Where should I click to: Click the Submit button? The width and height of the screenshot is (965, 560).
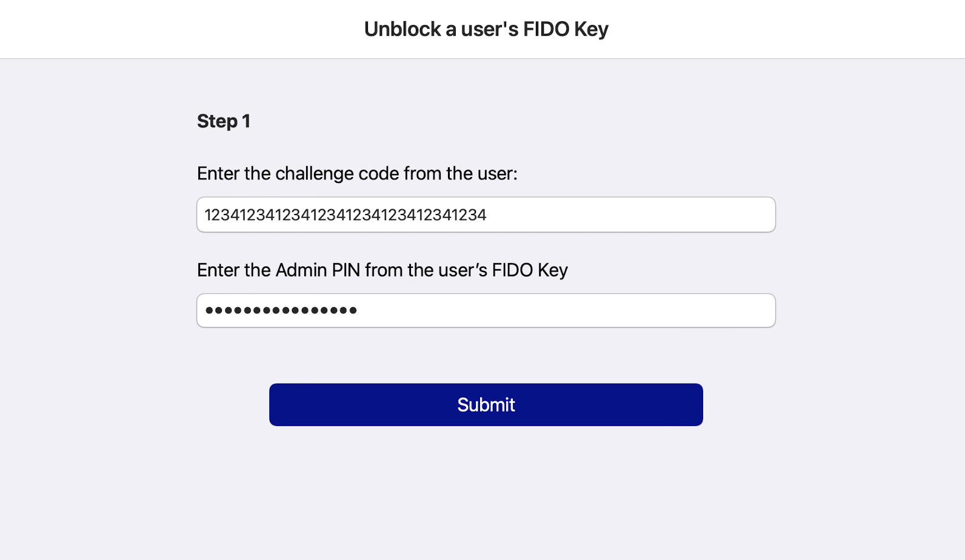click(486, 404)
